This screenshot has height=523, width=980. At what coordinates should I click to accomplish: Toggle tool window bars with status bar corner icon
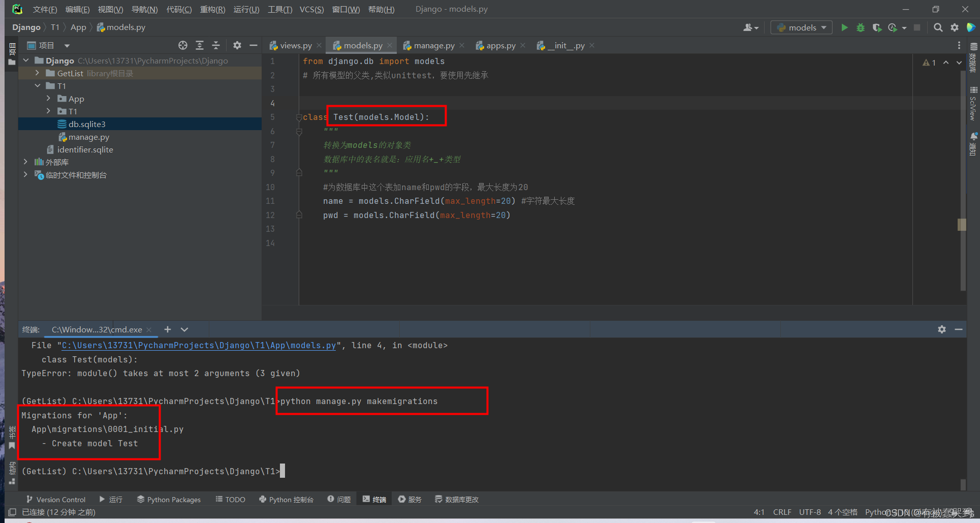[12, 512]
